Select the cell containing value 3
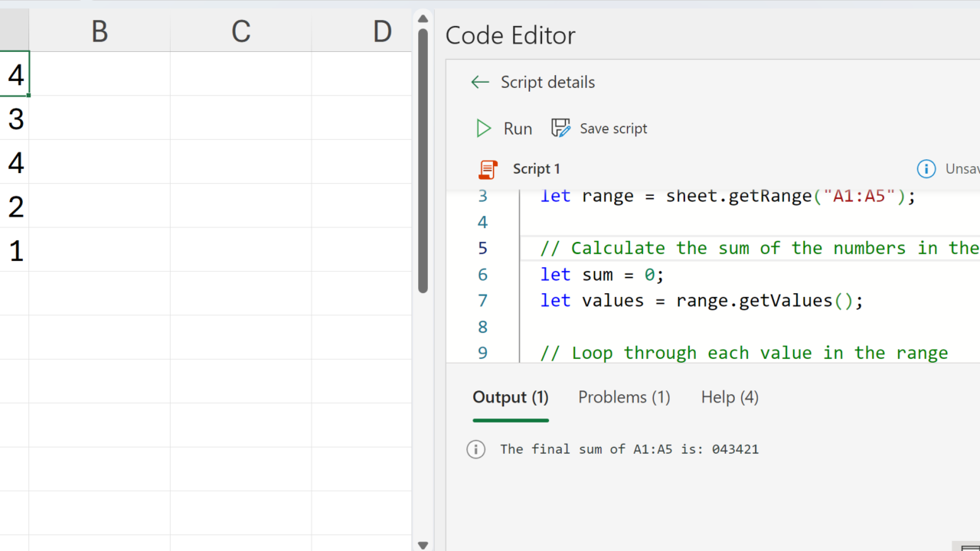980x551 pixels. click(15, 119)
